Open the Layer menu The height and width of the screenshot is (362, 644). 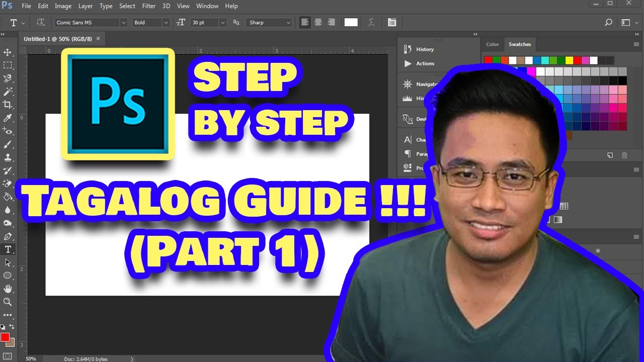point(86,6)
